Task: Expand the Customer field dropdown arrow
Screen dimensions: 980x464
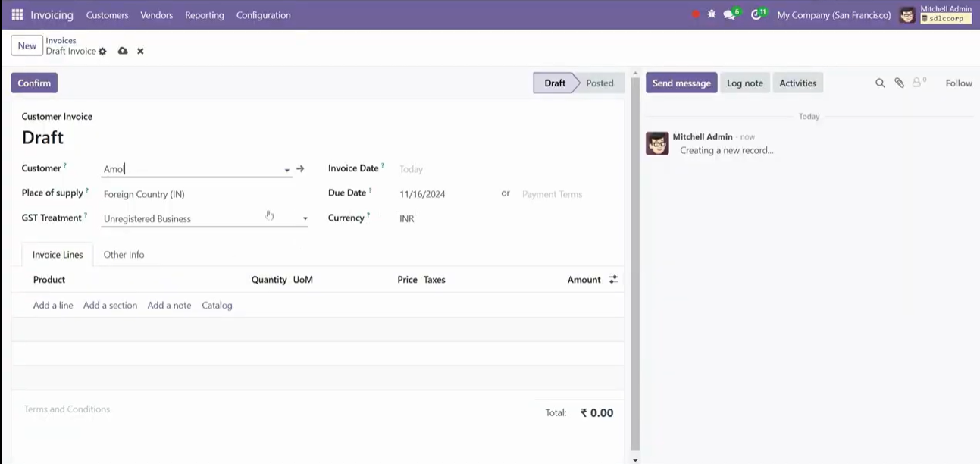Action: (x=287, y=170)
